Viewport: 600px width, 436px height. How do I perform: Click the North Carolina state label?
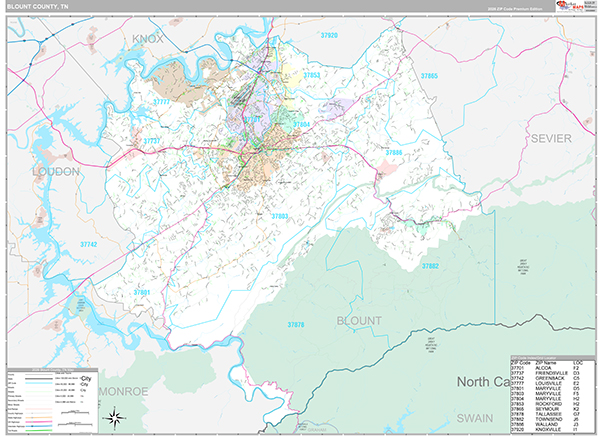click(x=483, y=381)
